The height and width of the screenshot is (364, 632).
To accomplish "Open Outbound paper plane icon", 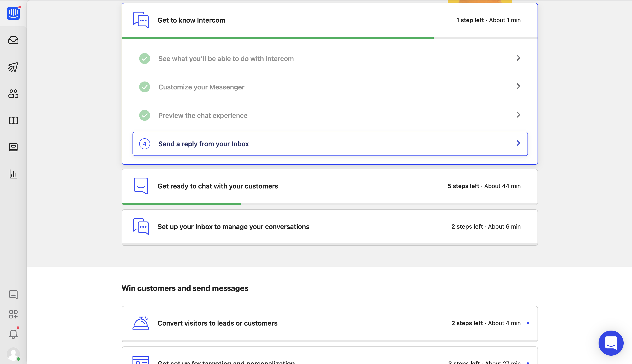I will click(13, 67).
